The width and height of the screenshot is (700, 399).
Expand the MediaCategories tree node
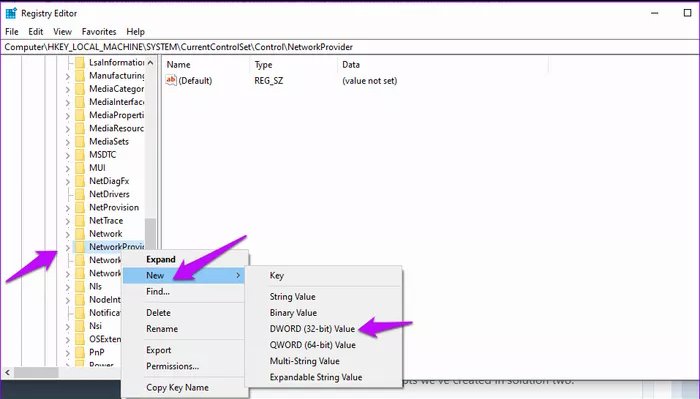click(x=67, y=90)
